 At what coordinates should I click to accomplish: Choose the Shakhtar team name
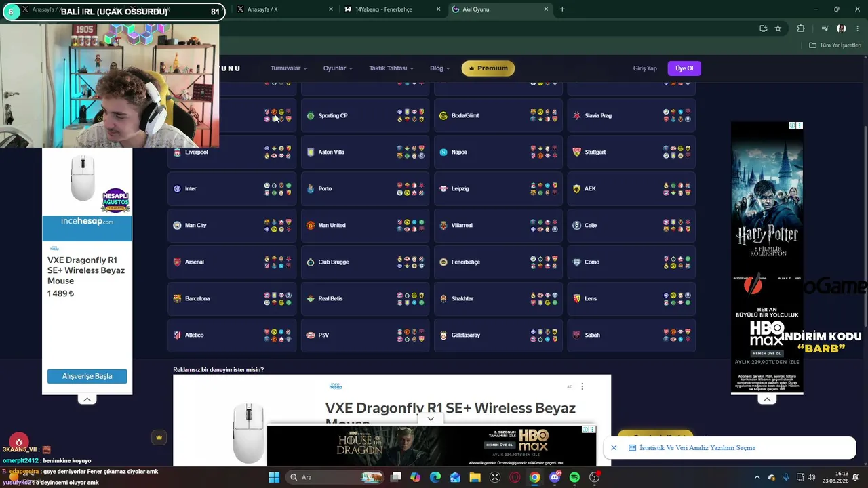pos(462,299)
